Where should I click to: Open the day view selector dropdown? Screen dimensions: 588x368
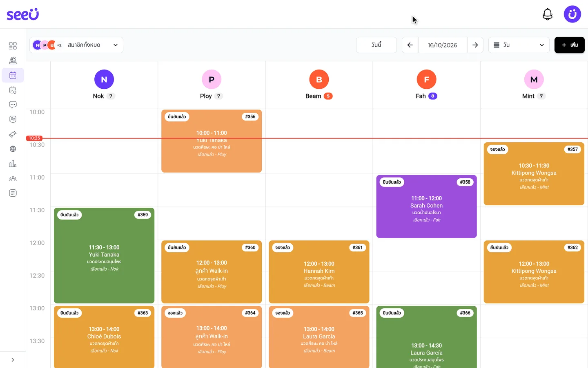pos(519,45)
